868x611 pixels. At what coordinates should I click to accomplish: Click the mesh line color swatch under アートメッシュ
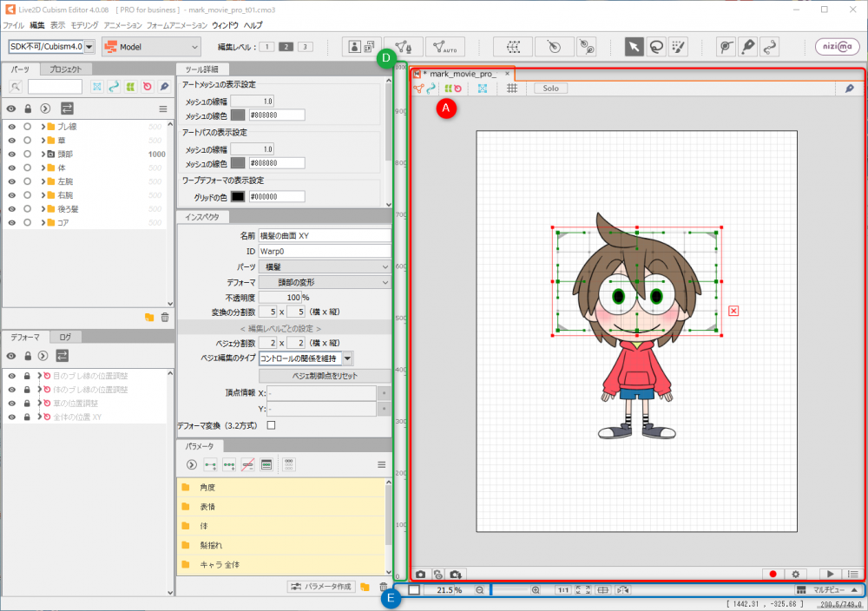point(238,115)
